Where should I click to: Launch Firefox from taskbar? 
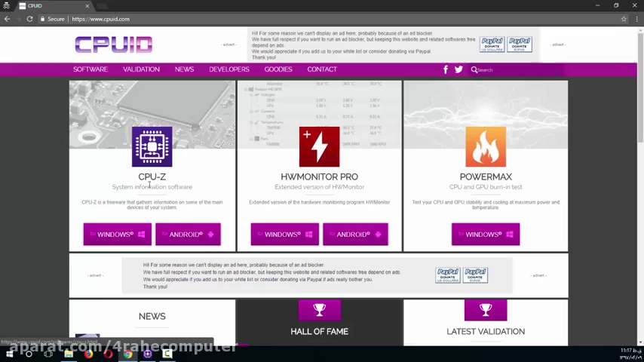(88, 354)
